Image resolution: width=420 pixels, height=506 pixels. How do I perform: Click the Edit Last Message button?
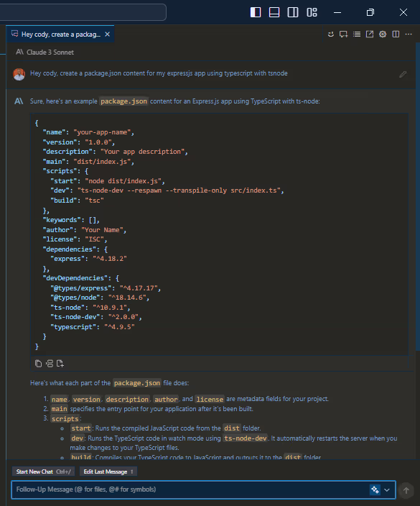click(x=108, y=471)
